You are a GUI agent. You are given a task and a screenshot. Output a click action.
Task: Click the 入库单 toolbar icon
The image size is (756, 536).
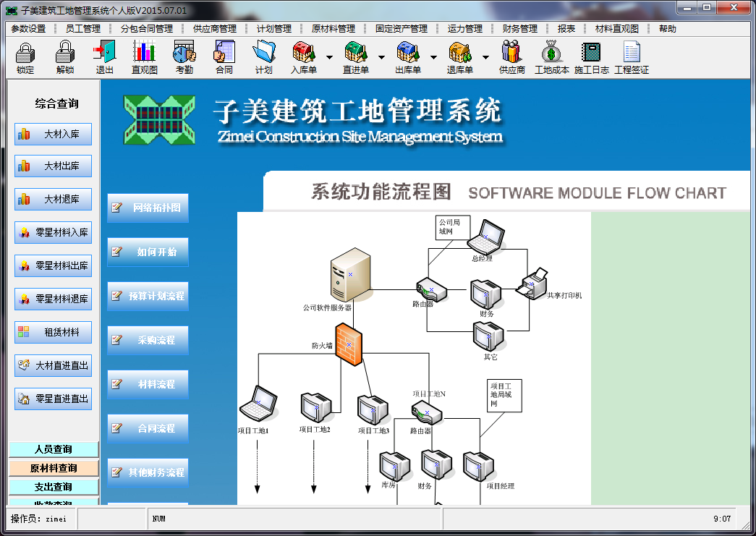(304, 57)
